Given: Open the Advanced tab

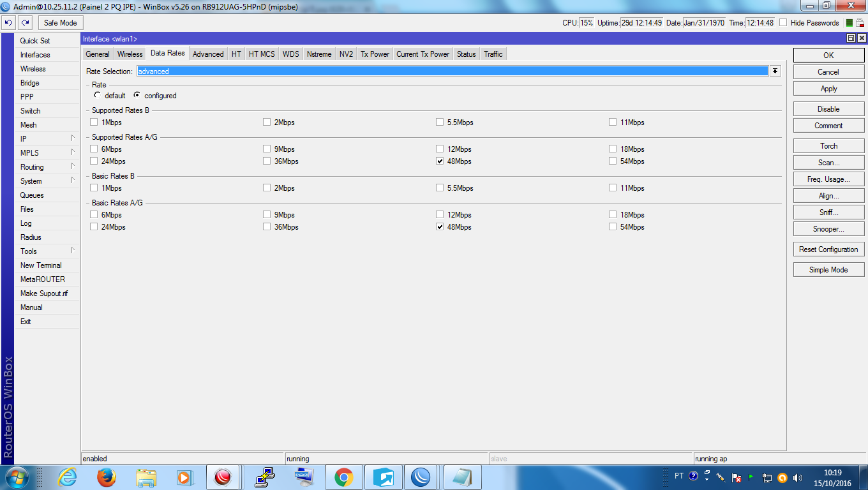Looking at the screenshot, I should pos(208,54).
